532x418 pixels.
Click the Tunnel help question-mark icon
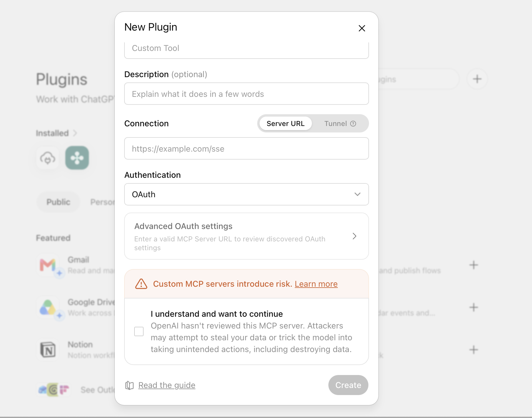(x=353, y=124)
